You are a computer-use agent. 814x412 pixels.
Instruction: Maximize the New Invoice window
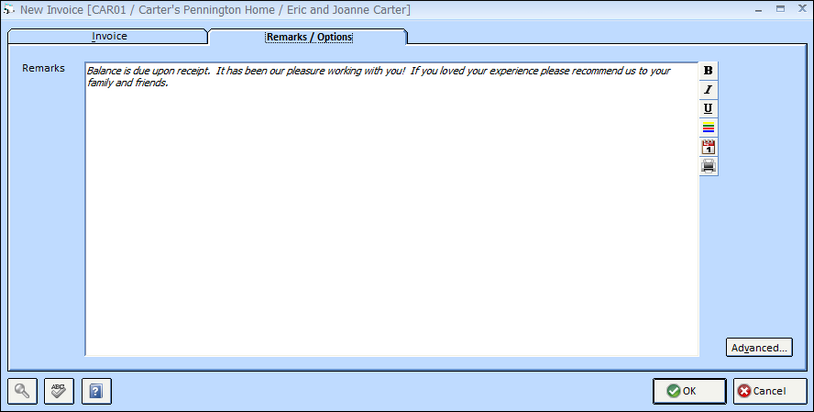click(780, 9)
